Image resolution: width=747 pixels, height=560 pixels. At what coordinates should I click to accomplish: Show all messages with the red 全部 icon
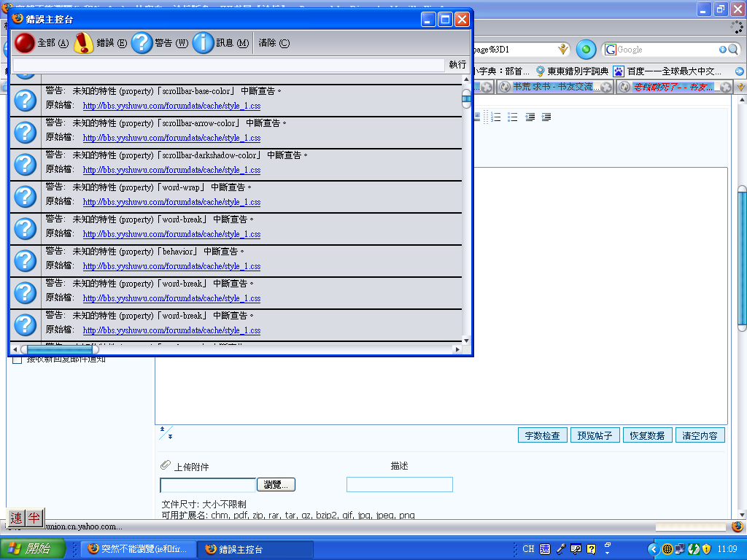tap(42, 43)
